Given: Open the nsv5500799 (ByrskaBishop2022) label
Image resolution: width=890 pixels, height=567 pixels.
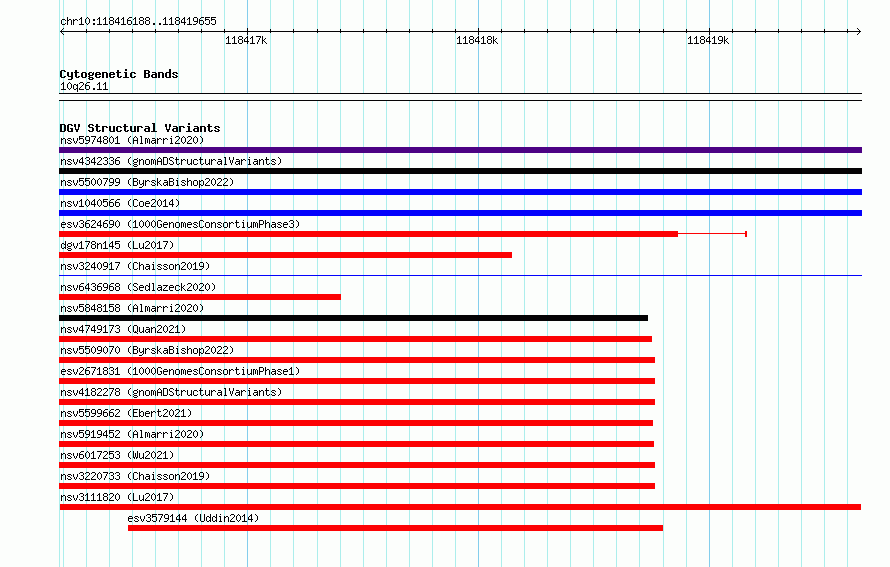Looking at the screenshot, I should tap(147, 182).
